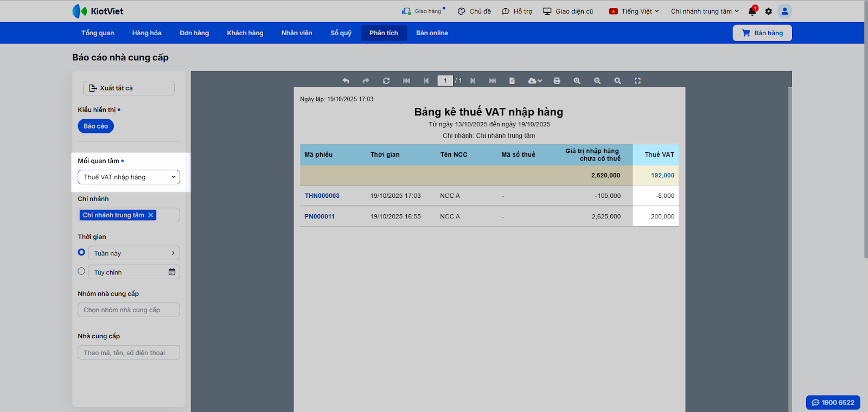Viewport: 868px width, 412px height.
Task: Click the Chi nhánh branch filter field
Action: click(129, 215)
